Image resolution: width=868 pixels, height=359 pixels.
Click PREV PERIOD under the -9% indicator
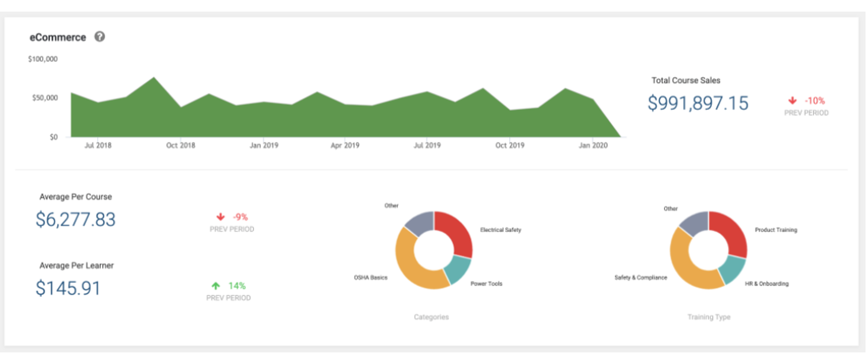pyautogui.click(x=232, y=229)
